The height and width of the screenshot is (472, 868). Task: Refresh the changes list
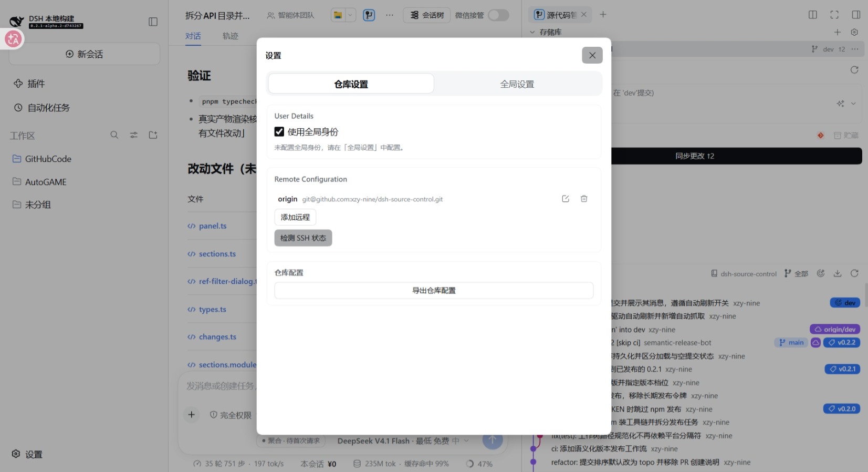(x=854, y=70)
